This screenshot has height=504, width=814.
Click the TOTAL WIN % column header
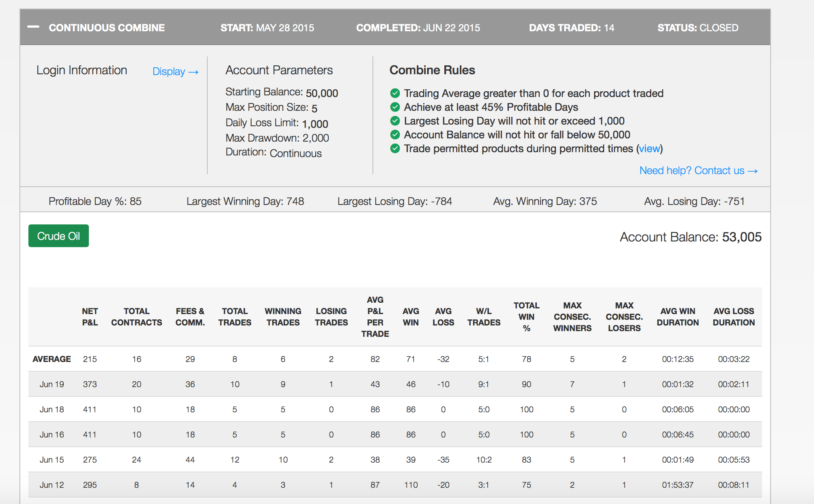coord(526,317)
